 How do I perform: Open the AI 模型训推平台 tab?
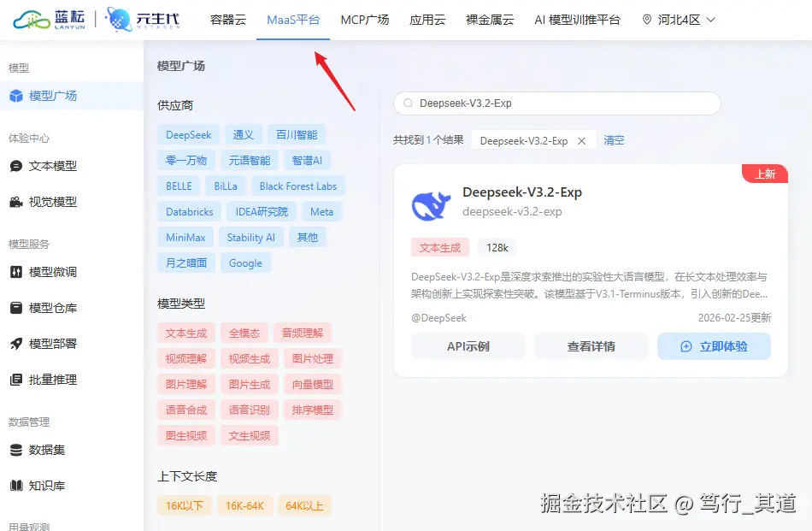578,20
